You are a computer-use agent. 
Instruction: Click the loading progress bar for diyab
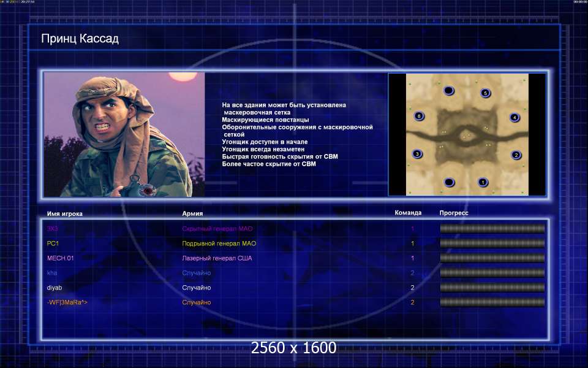coord(492,288)
